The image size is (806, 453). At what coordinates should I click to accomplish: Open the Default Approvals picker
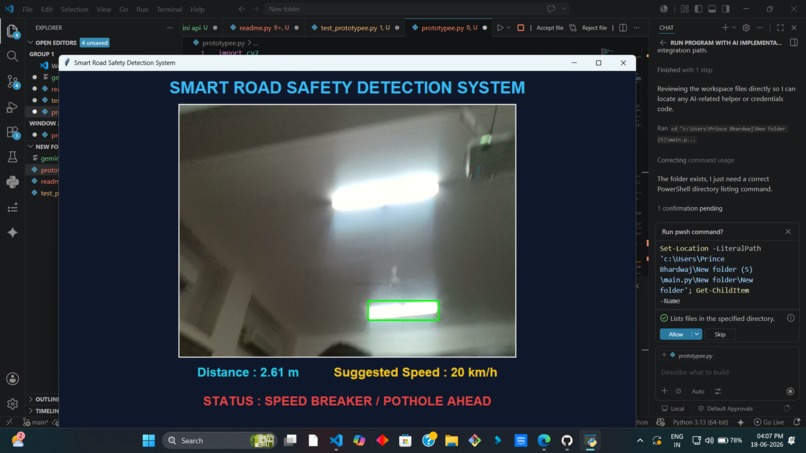[725, 409]
